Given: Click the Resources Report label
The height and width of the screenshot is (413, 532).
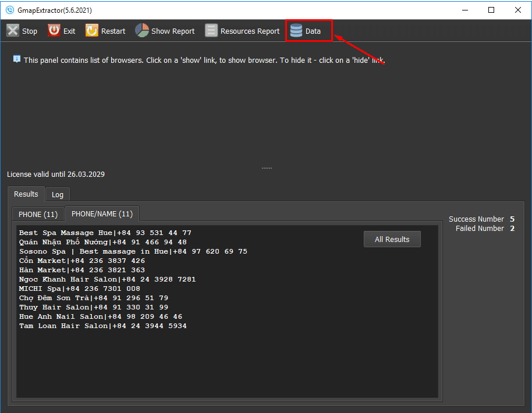Looking at the screenshot, I should click(250, 31).
